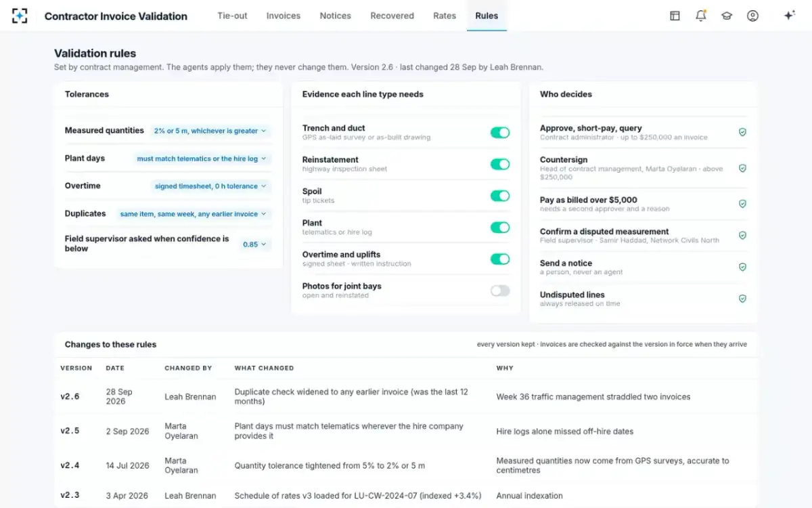Open Overtime tolerance dropdown
The image size is (812, 508).
click(x=210, y=186)
